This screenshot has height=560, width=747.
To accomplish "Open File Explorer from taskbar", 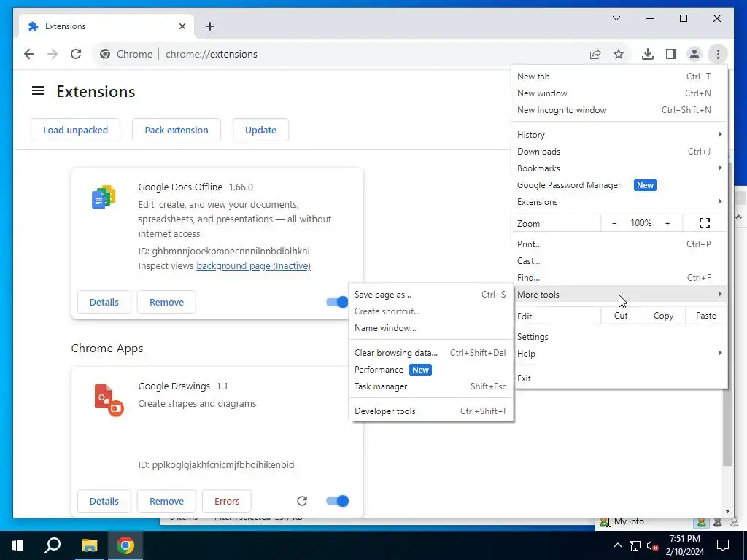I will point(89,545).
